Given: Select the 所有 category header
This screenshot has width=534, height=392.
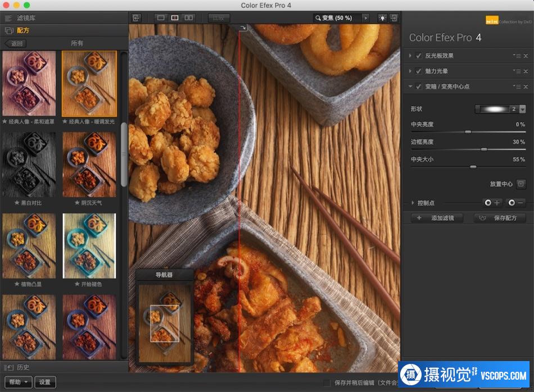Looking at the screenshot, I should coord(76,43).
